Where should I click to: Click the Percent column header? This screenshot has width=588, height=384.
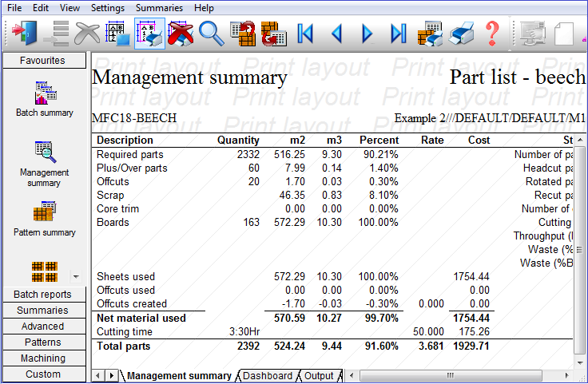(379, 141)
